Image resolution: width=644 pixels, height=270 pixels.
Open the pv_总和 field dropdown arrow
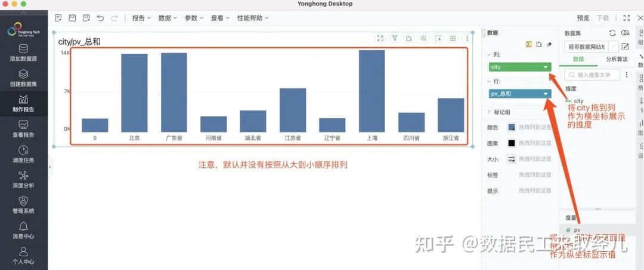[546, 94]
